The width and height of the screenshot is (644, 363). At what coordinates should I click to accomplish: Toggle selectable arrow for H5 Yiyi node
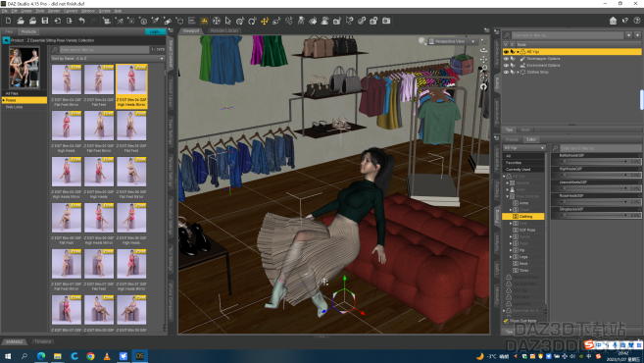coord(512,52)
